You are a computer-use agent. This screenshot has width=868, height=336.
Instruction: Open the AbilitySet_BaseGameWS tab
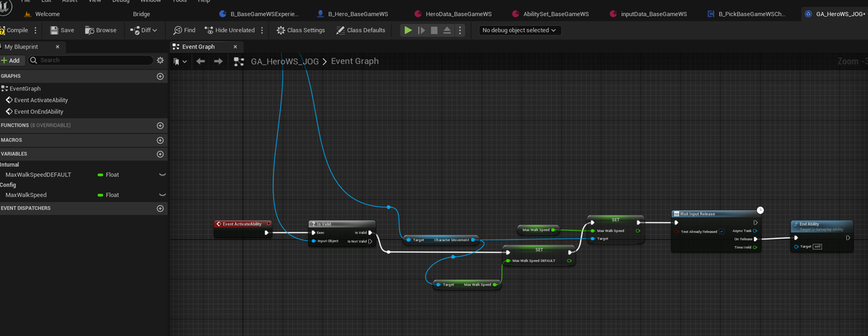coord(549,14)
